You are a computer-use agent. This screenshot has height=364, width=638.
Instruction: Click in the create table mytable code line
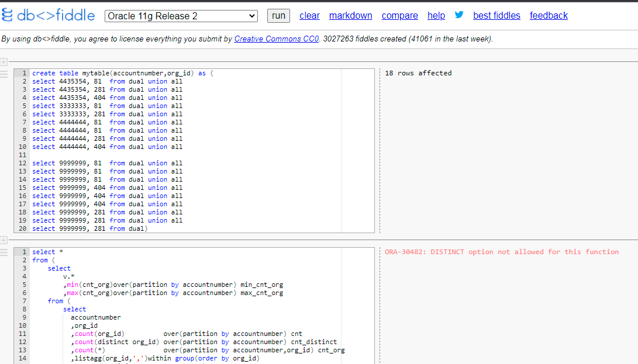click(x=123, y=73)
